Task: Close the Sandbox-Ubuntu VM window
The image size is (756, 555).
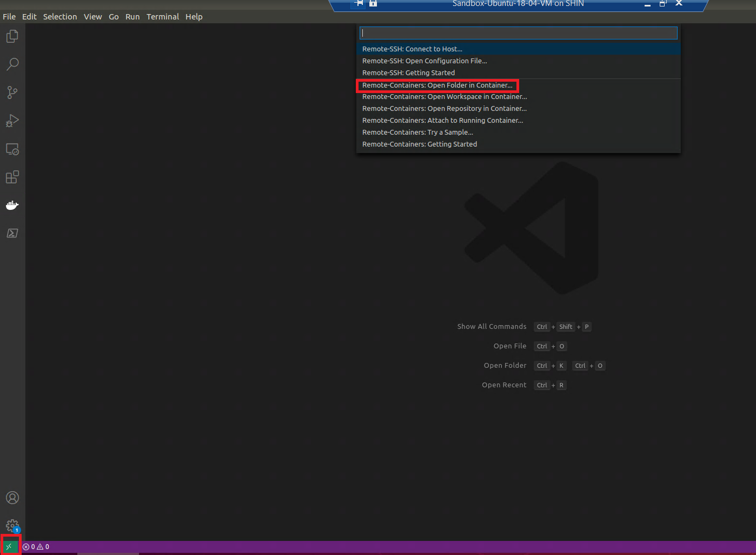Action: pos(679,3)
